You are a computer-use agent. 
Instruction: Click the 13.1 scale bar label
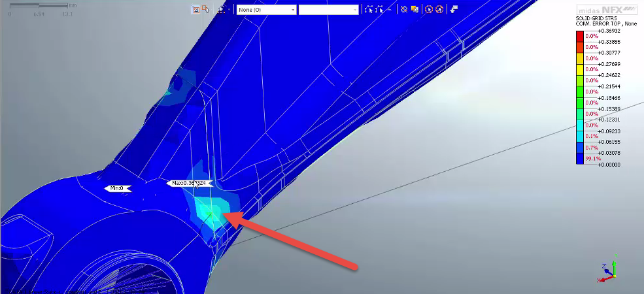click(x=68, y=14)
